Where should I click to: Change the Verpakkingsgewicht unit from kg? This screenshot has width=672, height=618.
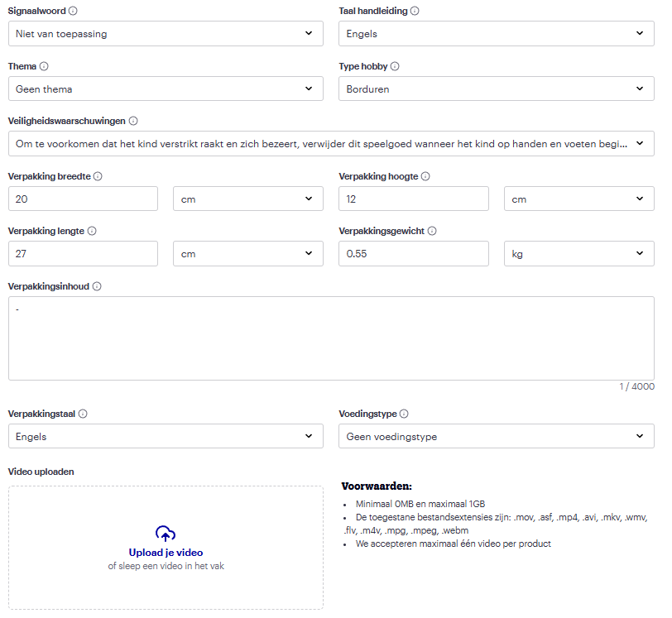pos(578,254)
